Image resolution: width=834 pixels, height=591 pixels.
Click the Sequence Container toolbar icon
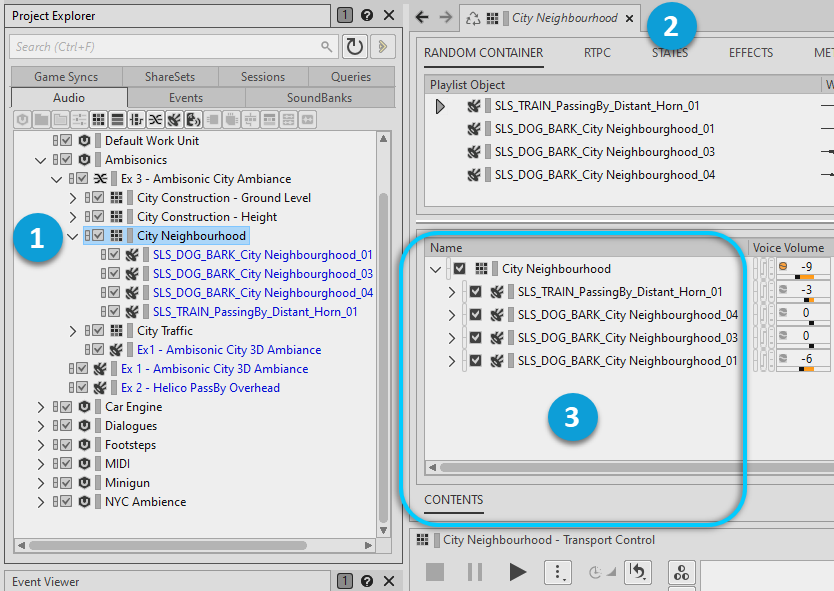click(117, 119)
